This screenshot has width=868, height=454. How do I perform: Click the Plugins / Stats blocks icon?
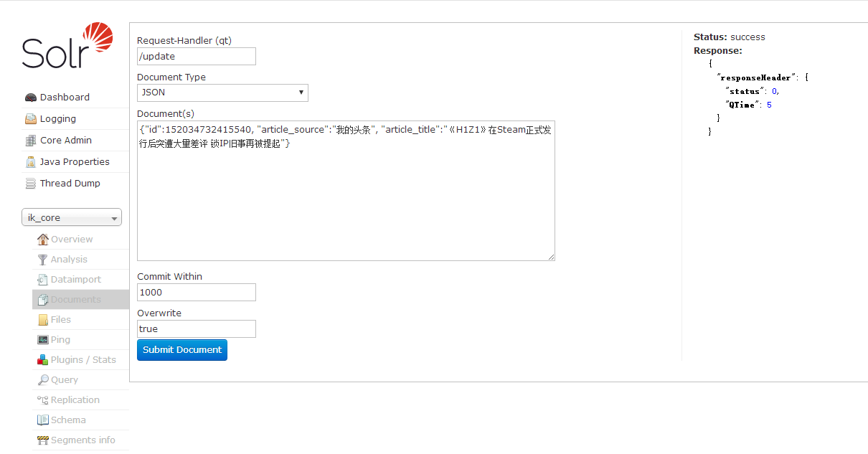(x=43, y=360)
